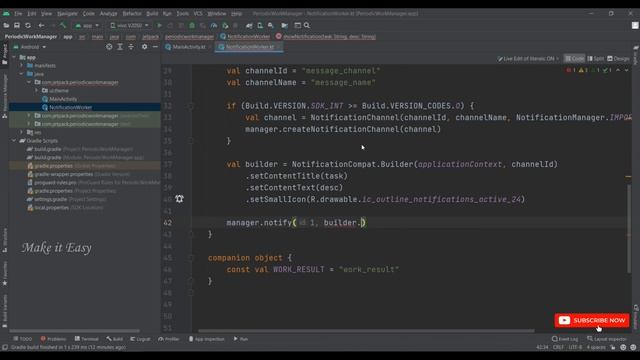This screenshot has width=640, height=360.
Task: Click Collapse All icon in Project panel
Action: point(131,47)
